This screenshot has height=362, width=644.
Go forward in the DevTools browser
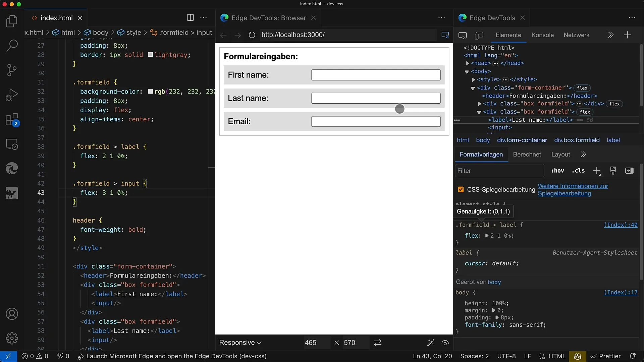pos(237,35)
